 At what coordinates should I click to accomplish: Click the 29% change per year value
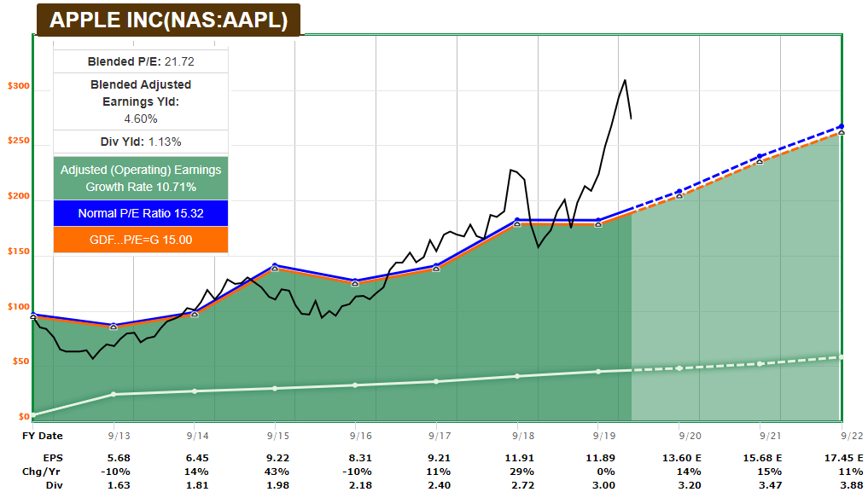[x=522, y=472]
